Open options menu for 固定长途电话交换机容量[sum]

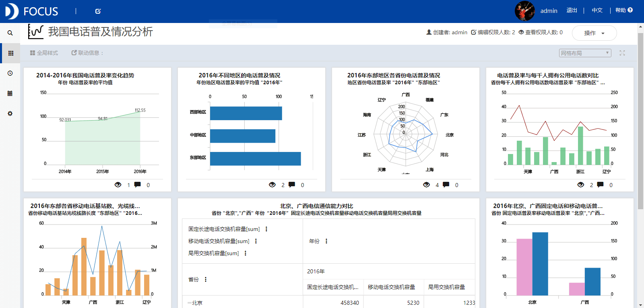[x=266, y=229]
